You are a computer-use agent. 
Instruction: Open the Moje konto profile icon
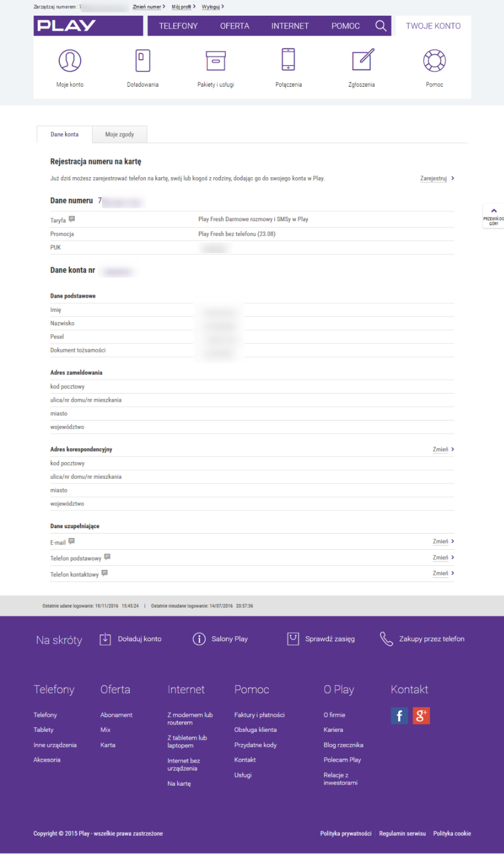click(70, 61)
